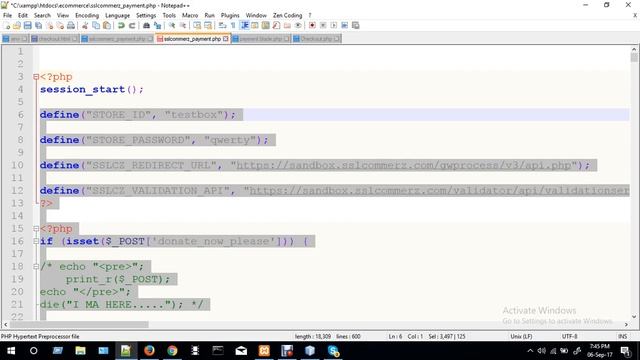Toggle synchronized horizontal scrolling

(208, 25)
